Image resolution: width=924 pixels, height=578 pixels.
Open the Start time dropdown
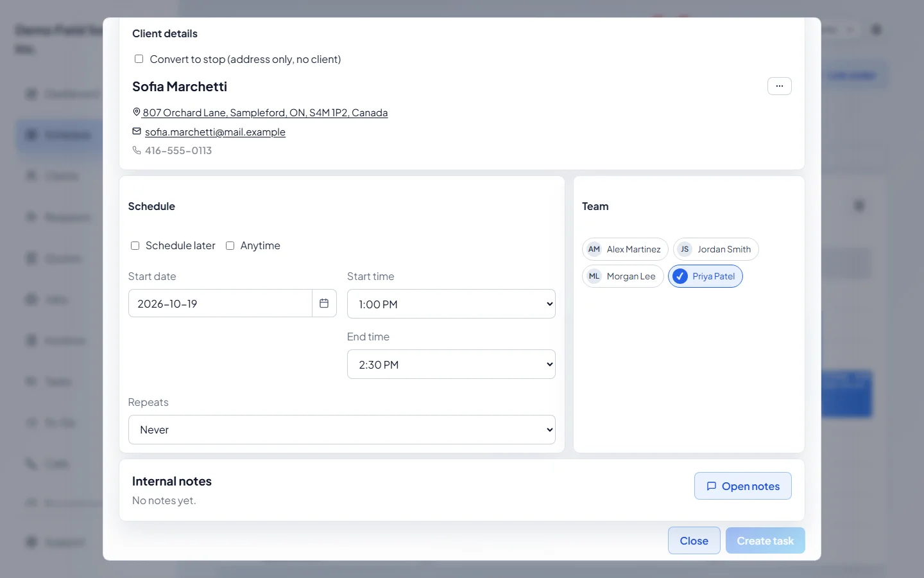[451, 304]
